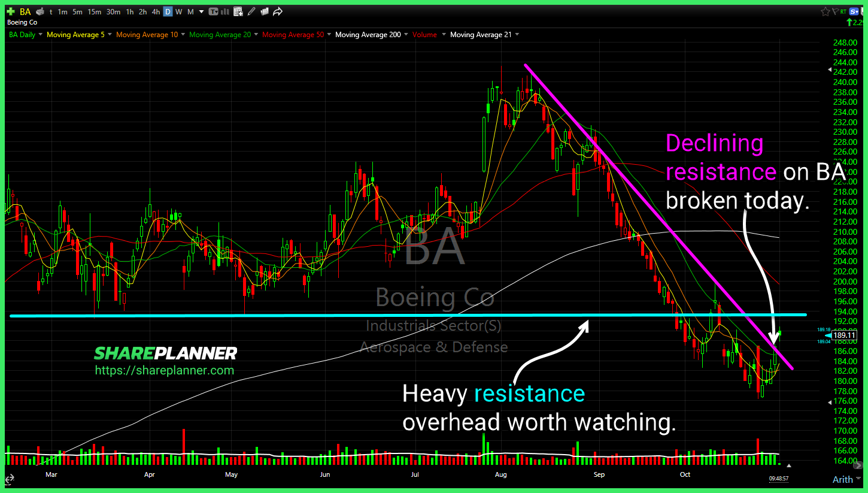Expand the Moving Average 50 settings dropdown
The width and height of the screenshot is (868, 493).
pyautogui.click(x=329, y=34)
